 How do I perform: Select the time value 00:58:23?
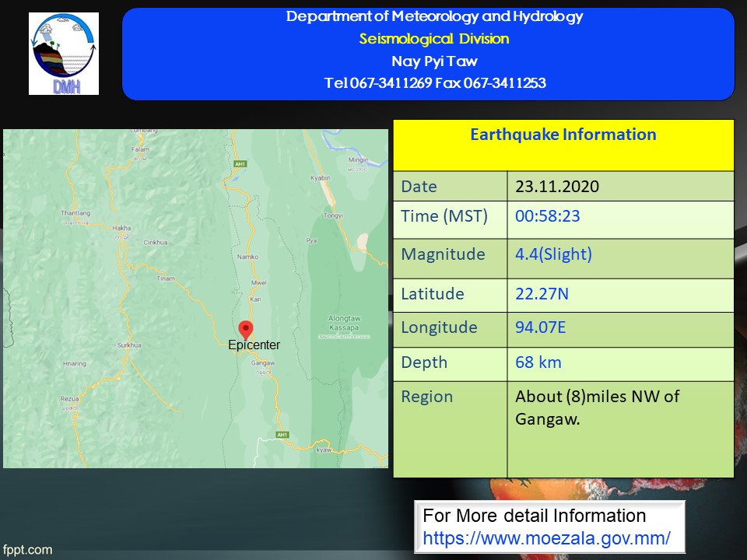click(547, 216)
